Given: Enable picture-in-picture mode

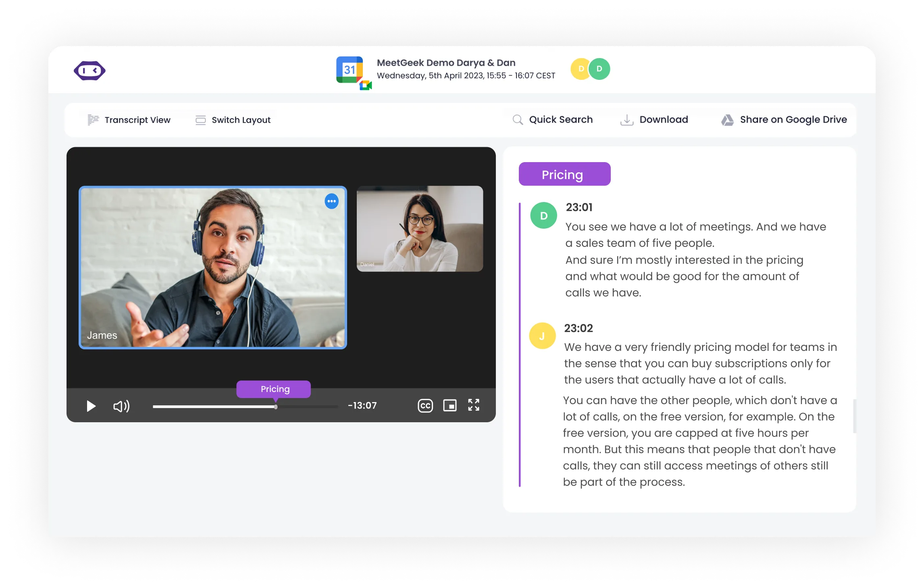Looking at the screenshot, I should click(x=450, y=405).
